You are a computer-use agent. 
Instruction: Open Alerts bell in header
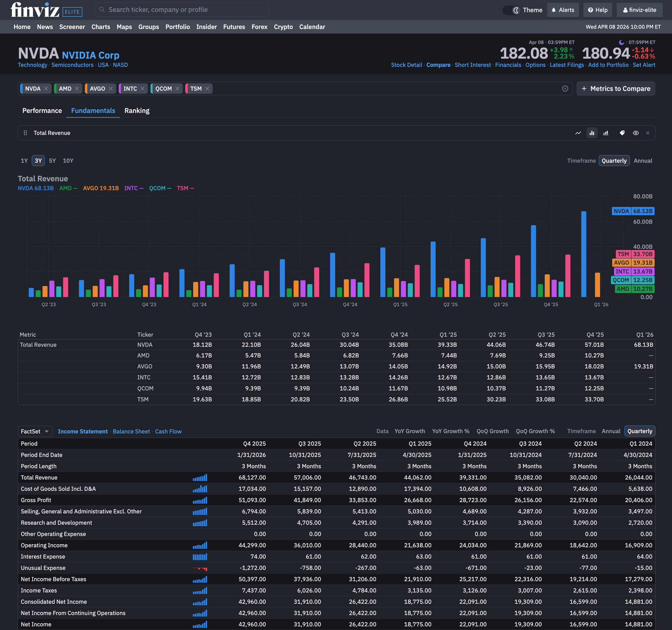[563, 10]
